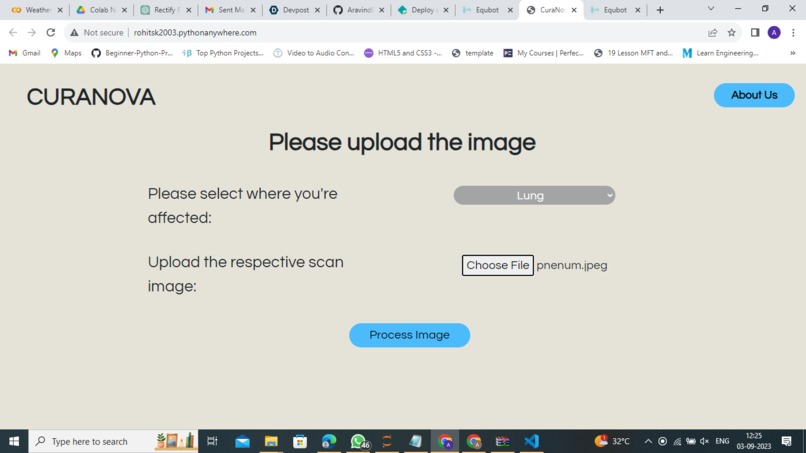Image resolution: width=806 pixels, height=453 pixels.
Task: Open Beginner-Python-Pr... bookmark
Action: click(x=132, y=53)
